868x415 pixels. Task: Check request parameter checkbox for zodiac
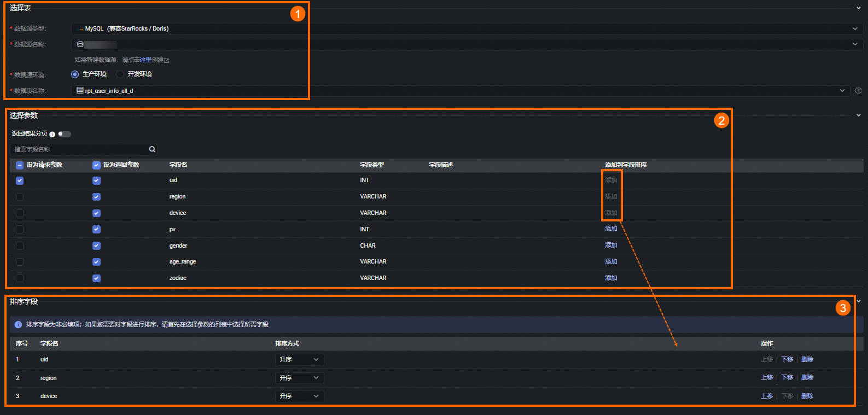[x=20, y=278]
